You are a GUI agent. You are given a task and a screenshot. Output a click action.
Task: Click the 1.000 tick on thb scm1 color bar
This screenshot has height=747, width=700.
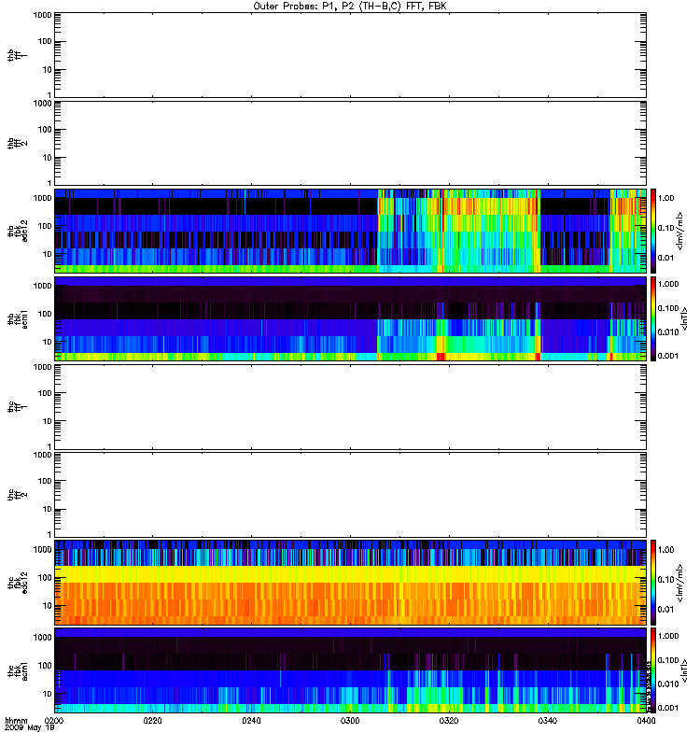(668, 284)
